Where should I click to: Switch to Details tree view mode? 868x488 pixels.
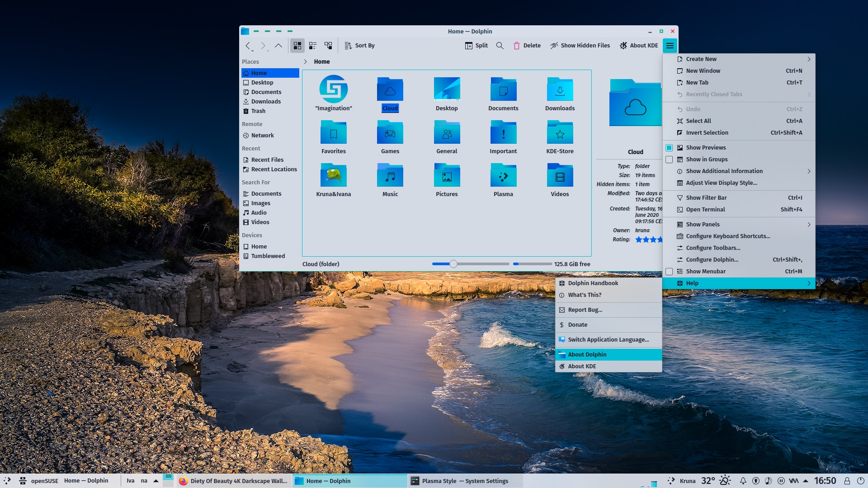coord(328,46)
